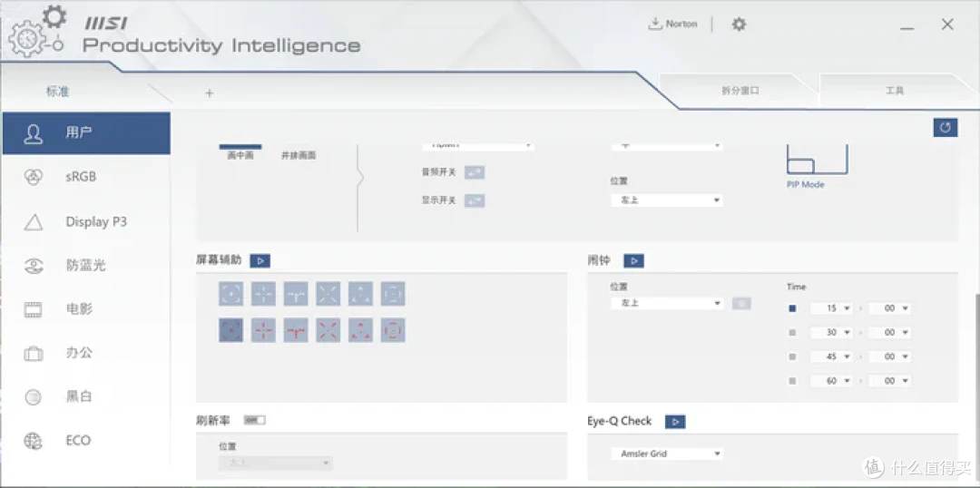Select the red dashed-circle crosshair icon
Viewport: 980px width, 488px height.
[x=393, y=330]
